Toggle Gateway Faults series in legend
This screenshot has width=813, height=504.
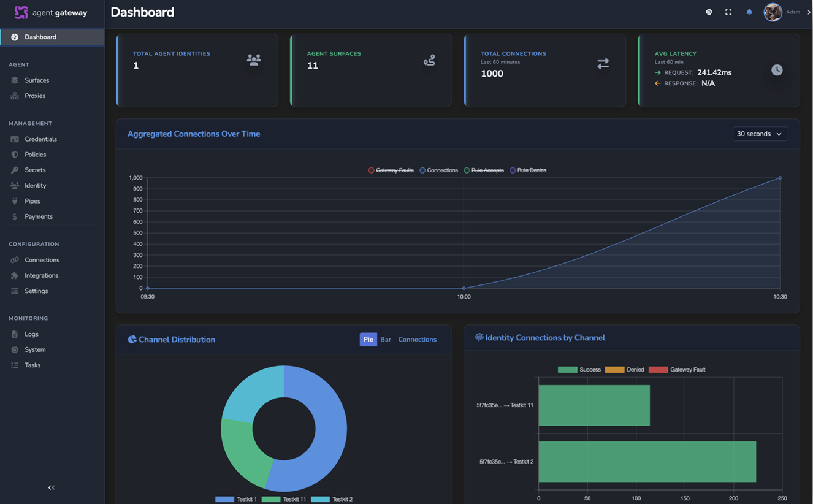(x=391, y=170)
